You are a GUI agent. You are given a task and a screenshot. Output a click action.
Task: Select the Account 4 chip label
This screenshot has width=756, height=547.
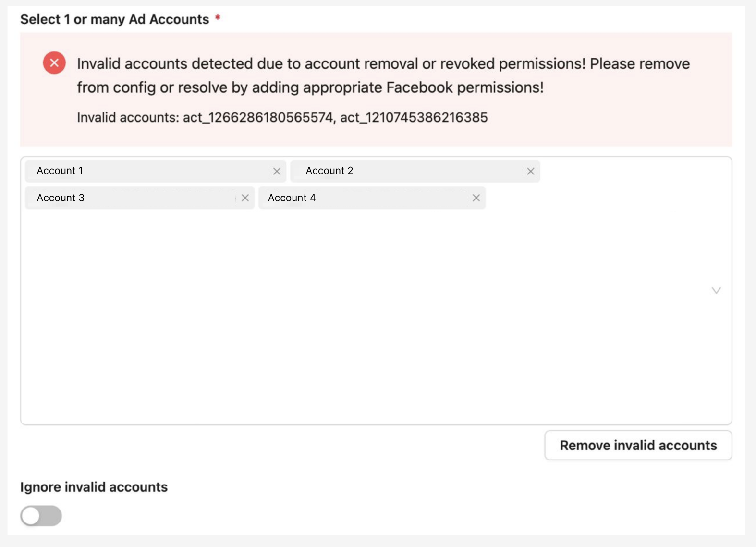[292, 198]
